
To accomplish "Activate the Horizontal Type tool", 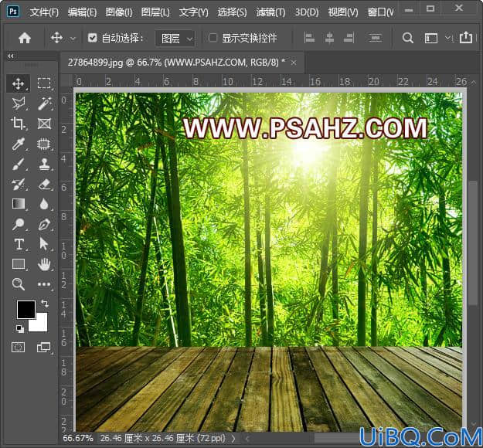I will click(19, 244).
